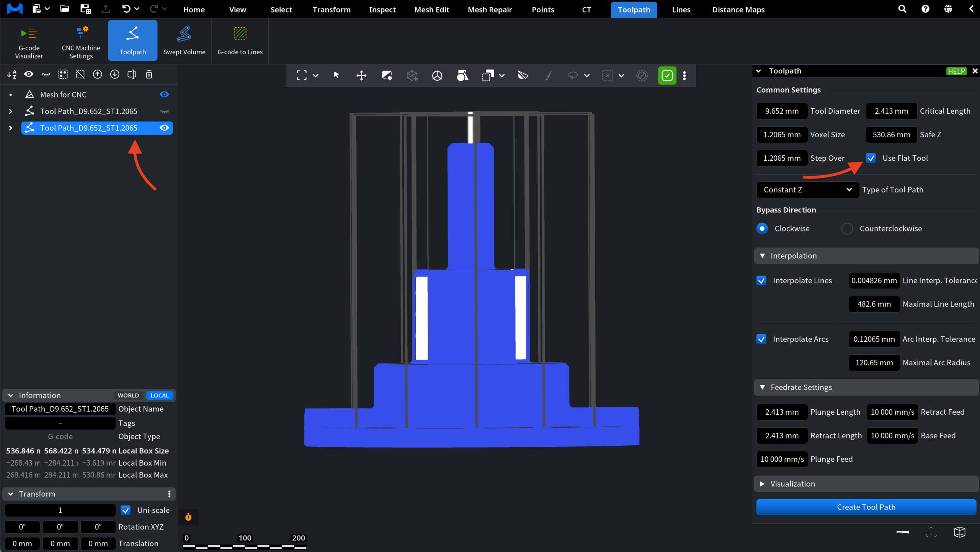Click the hide all closed-eye icon in scene toolbar
980x552 pixels.
coord(46,74)
